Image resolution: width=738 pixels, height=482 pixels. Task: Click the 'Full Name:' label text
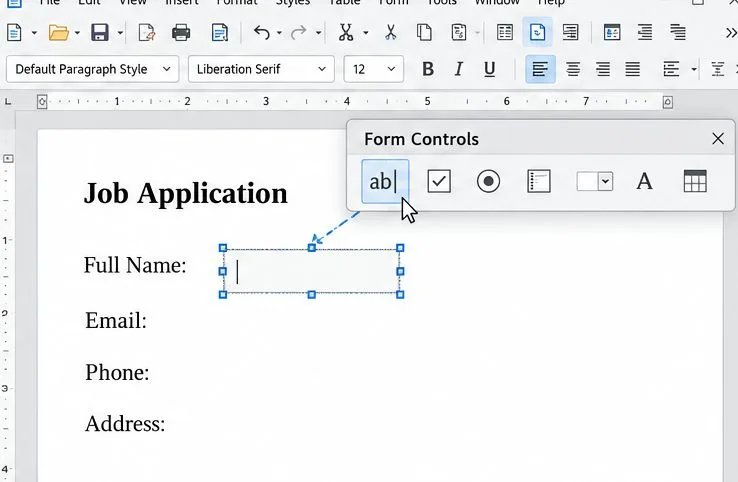coord(135,265)
